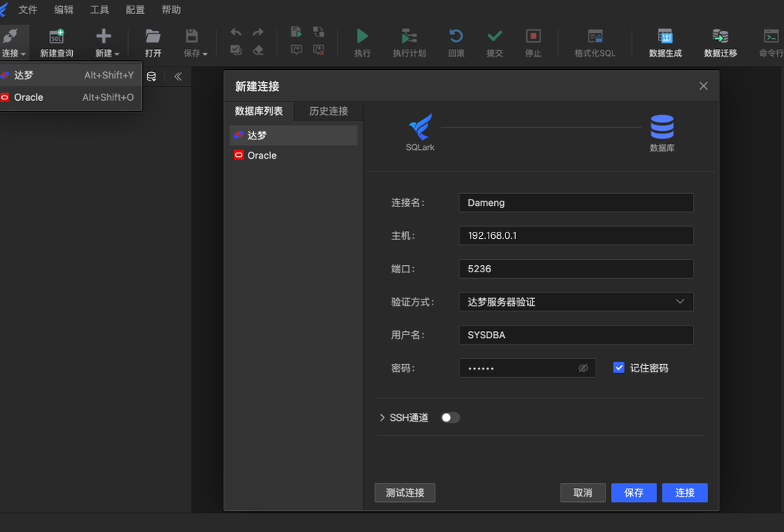Viewport: 784px width, 532px height.
Task: Click the blue 连接 button in dialog
Action: tap(685, 493)
